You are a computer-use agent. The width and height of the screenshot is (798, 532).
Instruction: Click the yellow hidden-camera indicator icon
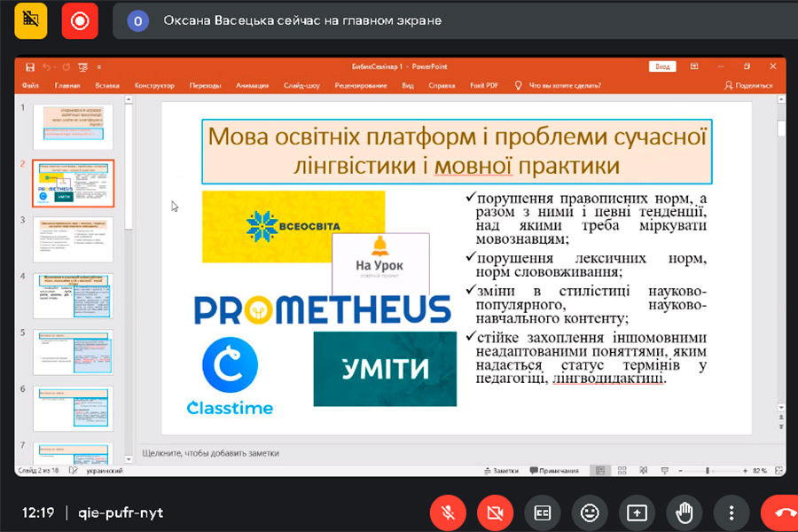pos(31,20)
